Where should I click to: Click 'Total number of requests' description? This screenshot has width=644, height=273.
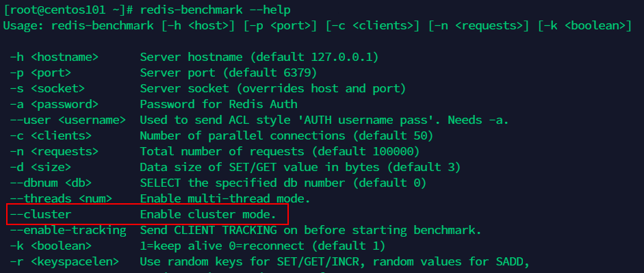[222, 151]
